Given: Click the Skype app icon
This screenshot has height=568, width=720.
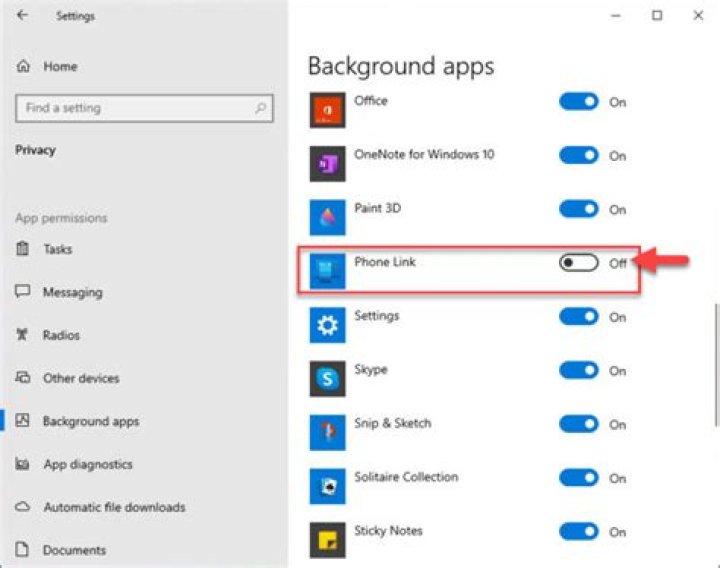Looking at the screenshot, I should pyautogui.click(x=327, y=379).
